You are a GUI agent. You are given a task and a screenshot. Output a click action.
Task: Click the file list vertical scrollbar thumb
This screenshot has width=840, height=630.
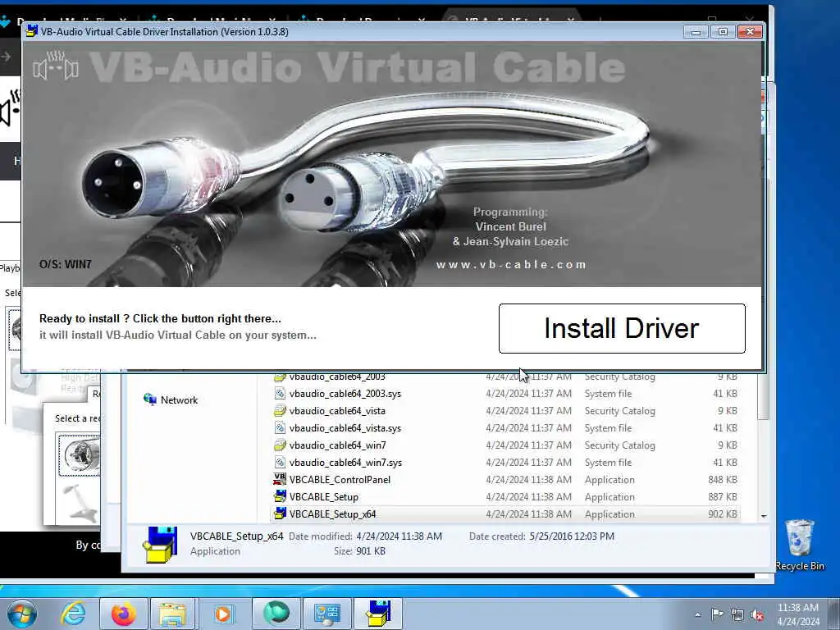point(764,396)
